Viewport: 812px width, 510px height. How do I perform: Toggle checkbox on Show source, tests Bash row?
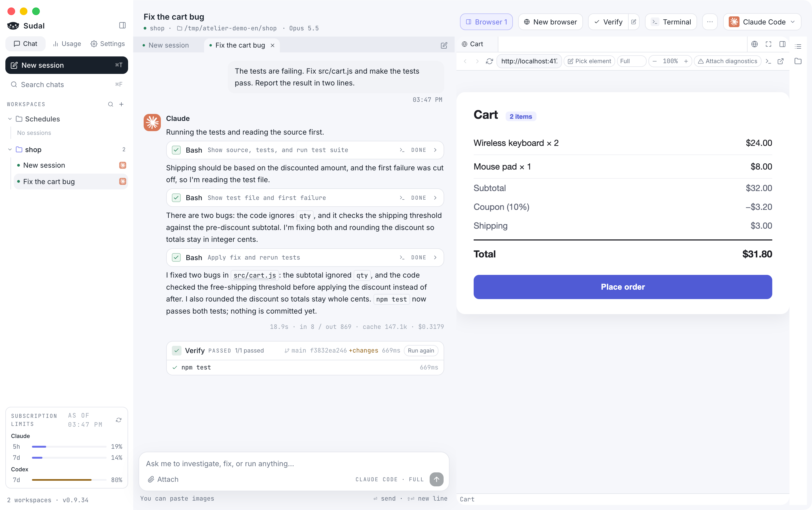[176, 150]
